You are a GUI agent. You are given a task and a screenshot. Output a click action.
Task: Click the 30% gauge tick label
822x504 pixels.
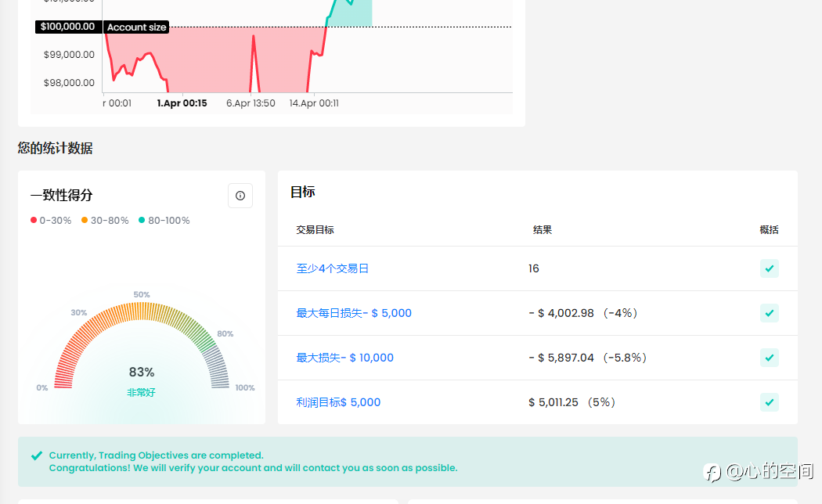[x=79, y=312]
